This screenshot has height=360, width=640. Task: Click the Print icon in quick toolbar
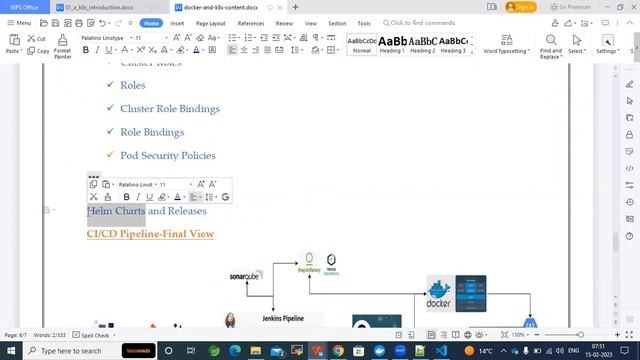(x=79, y=23)
